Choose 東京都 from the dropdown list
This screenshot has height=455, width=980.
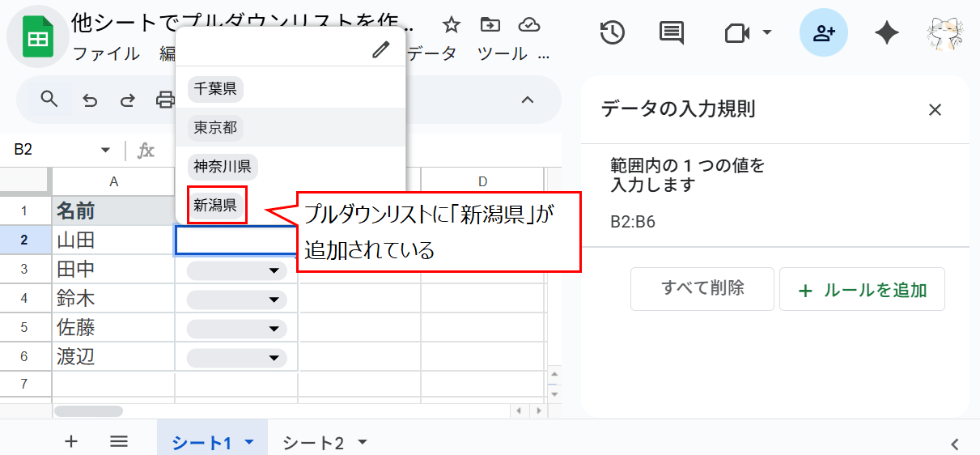[215, 127]
